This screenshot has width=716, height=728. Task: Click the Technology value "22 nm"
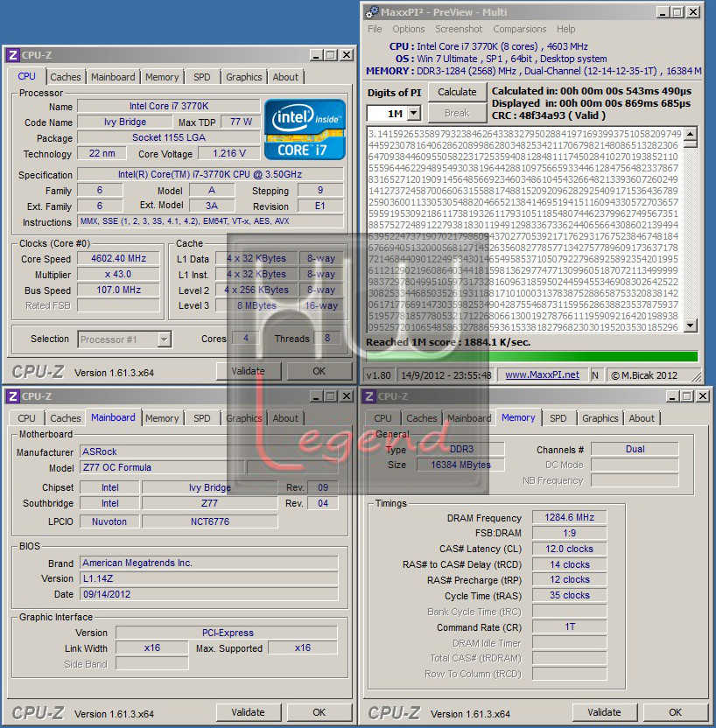pyautogui.click(x=102, y=154)
